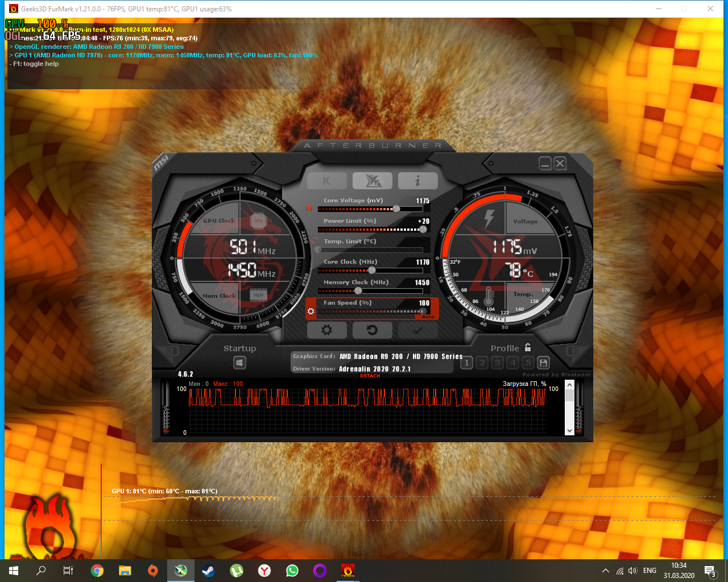Open Afterburner settings with the gear button
Screen dimensions: 728x582
coord(327,330)
